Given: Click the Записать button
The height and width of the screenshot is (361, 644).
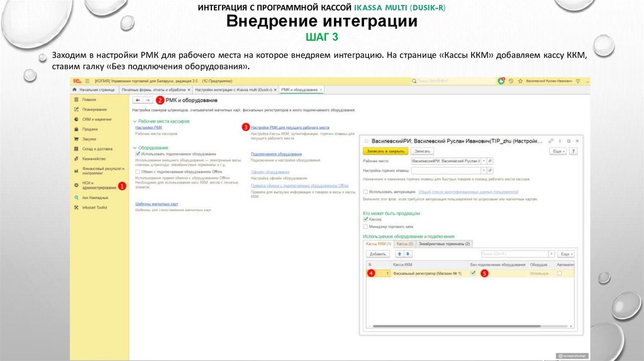Looking at the screenshot, I should (x=422, y=151).
